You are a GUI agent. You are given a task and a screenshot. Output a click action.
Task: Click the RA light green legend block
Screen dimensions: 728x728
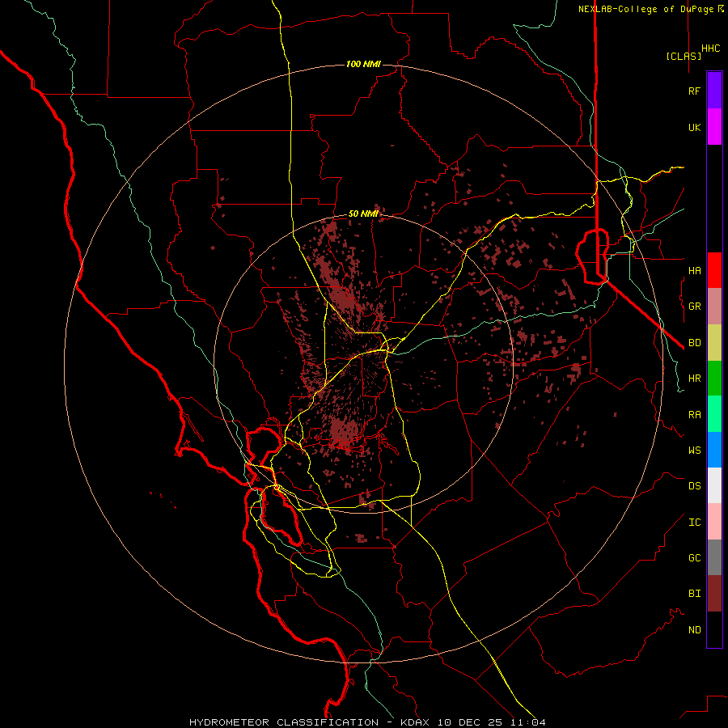tap(714, 414)
